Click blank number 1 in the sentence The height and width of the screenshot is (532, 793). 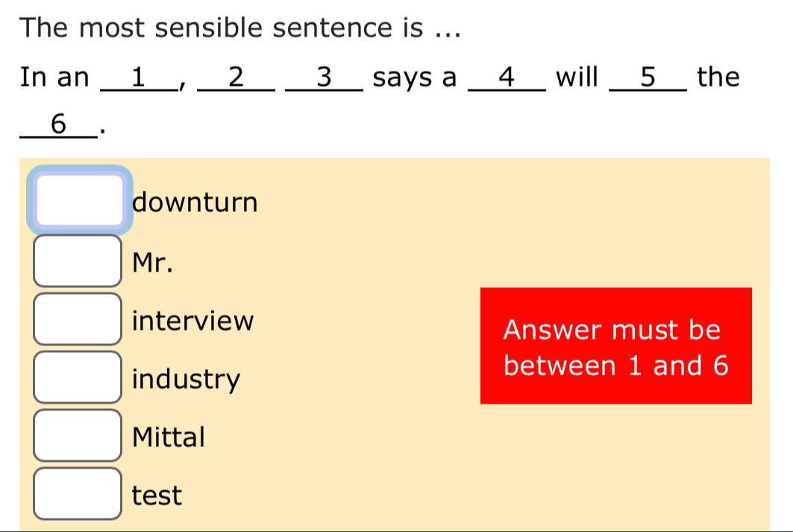coord(138,77)
